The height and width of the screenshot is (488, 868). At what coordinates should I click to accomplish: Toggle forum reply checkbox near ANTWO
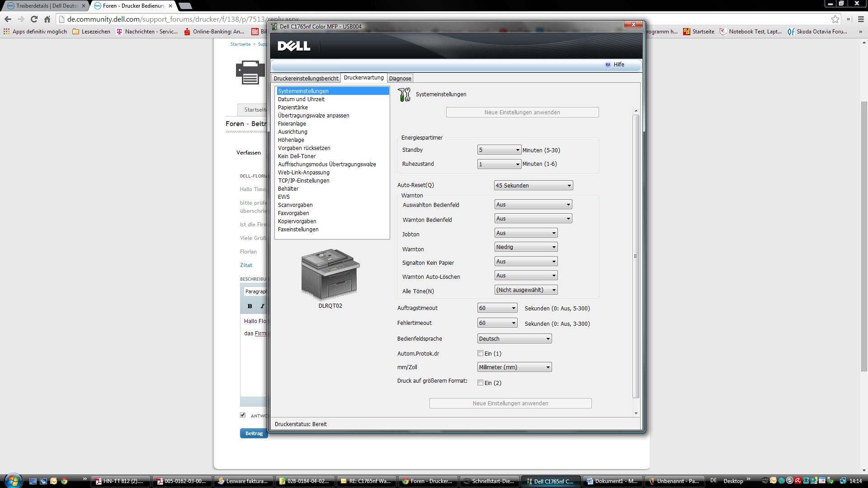point(243,415)
